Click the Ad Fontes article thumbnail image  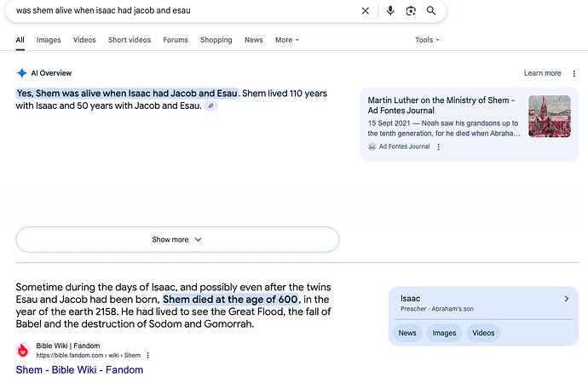click(x=550, y=117)
